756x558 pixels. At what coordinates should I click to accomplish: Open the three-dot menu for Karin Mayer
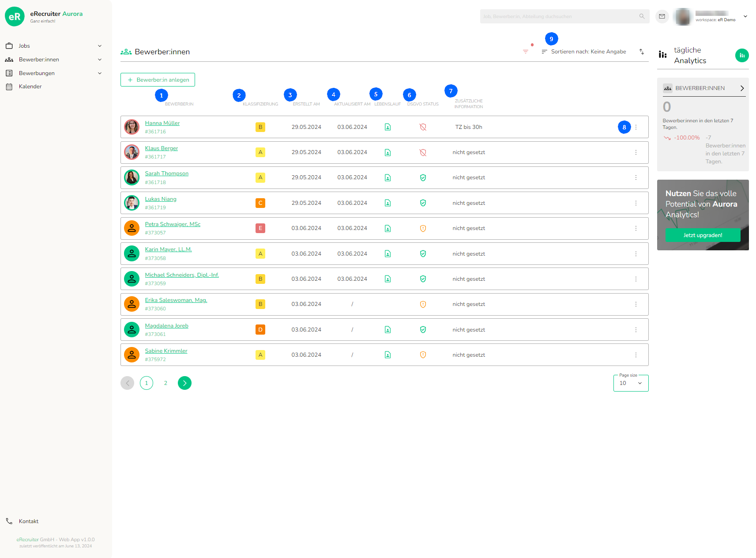(636, 254)
